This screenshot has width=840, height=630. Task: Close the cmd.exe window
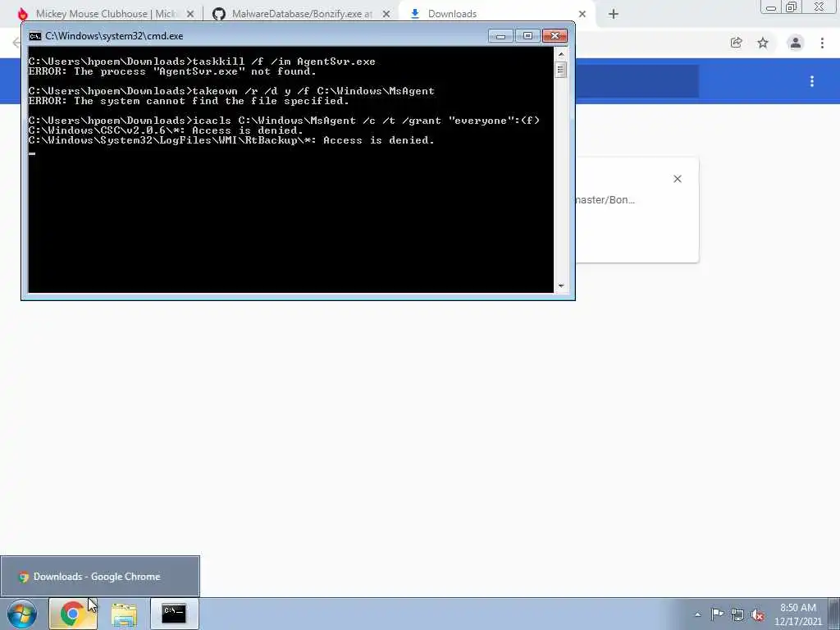[x=555, y=36]
